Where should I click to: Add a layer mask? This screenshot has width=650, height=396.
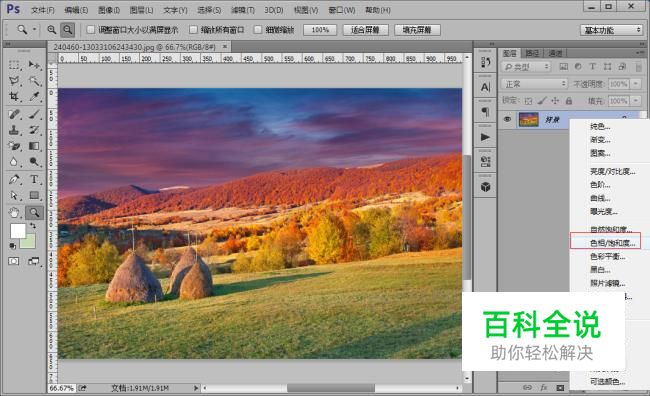point(560,387)
